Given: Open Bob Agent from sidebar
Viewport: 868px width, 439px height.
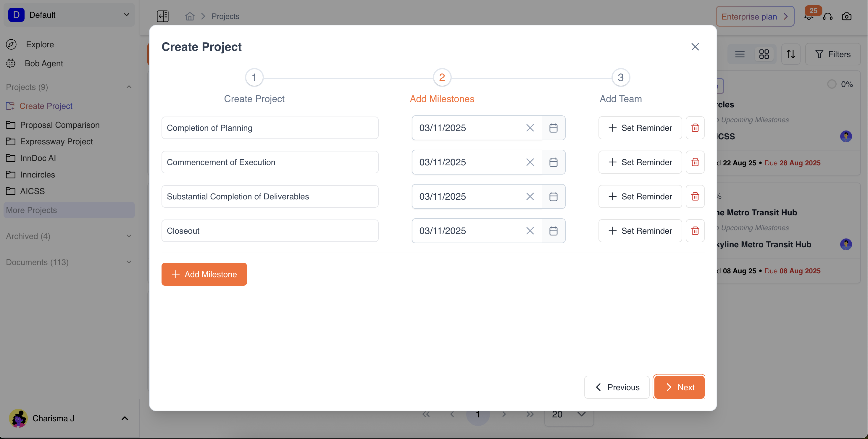Looking at the screenshot, I should coord(44,63).
